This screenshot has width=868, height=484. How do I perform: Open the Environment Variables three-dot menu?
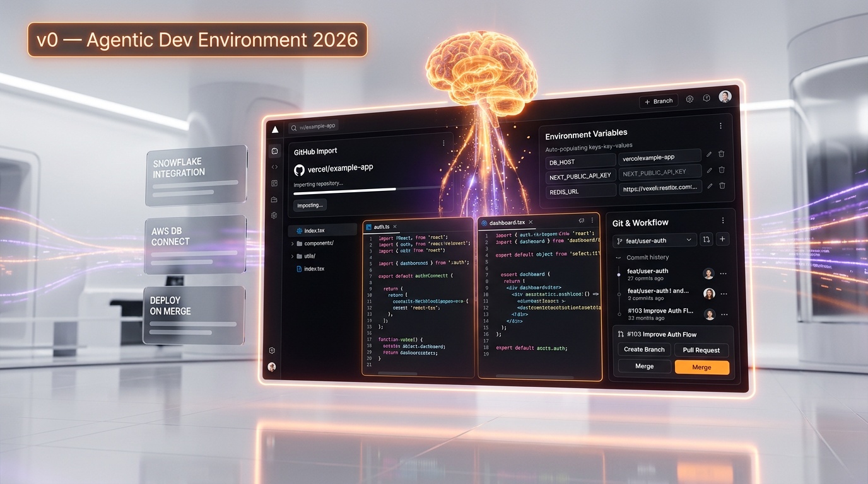pyautogui.click(x=720, y=126)
